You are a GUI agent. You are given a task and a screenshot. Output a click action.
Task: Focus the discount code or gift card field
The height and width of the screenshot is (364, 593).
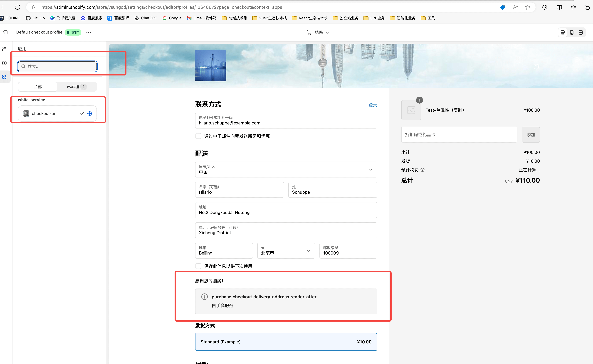pyautogui.click(x=459, y=135)
